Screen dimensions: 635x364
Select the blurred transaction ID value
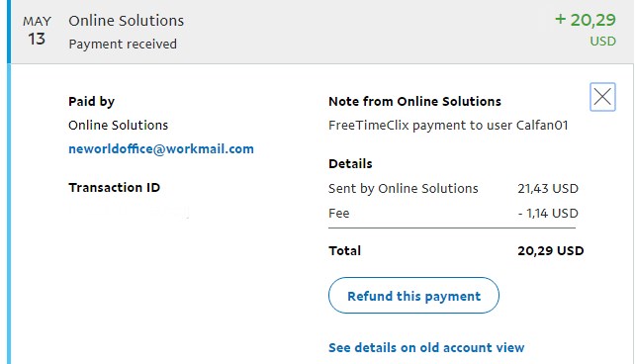[129, 211]
